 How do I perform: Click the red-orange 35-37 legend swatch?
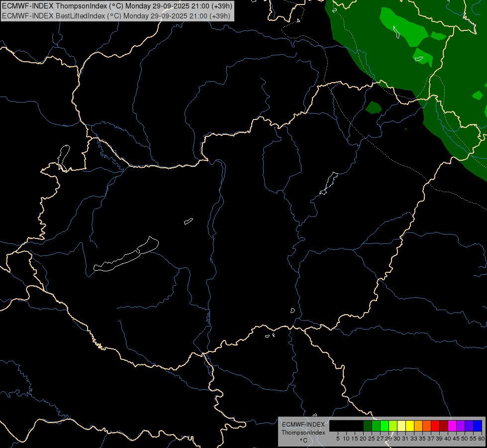pos(427,426)
